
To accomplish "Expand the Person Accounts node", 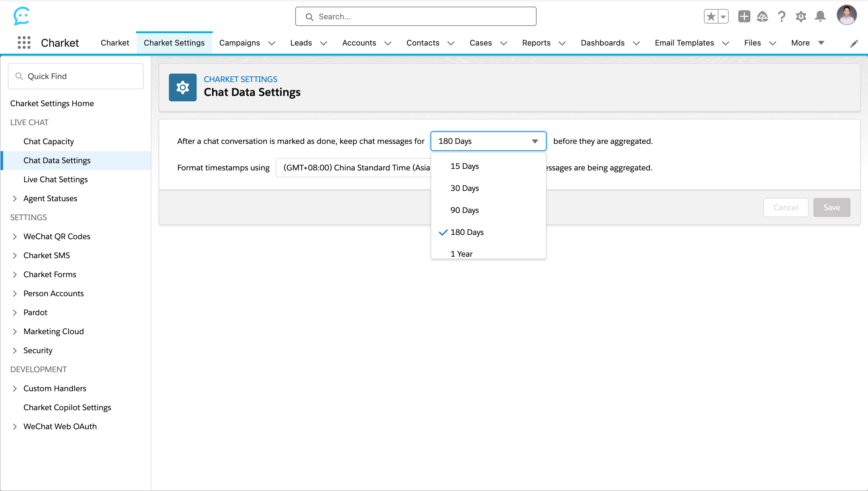I will coord(14,293).
